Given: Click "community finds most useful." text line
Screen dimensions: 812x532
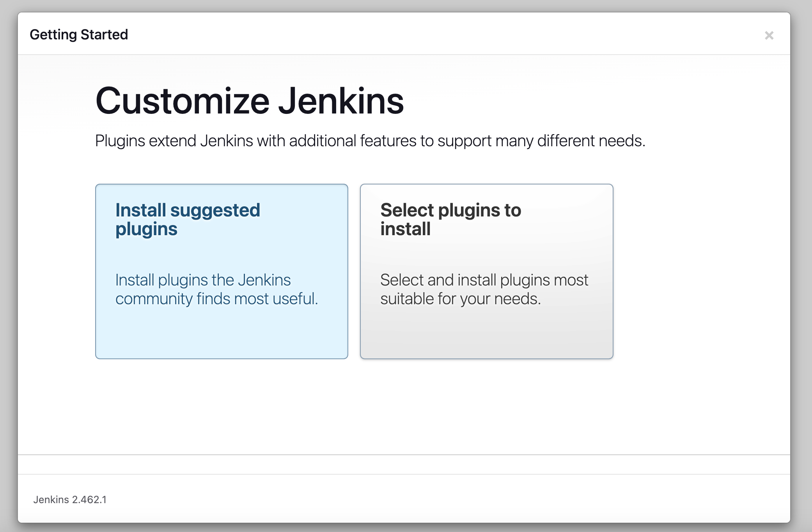Looking at the screenshot, I should [216, 299].
